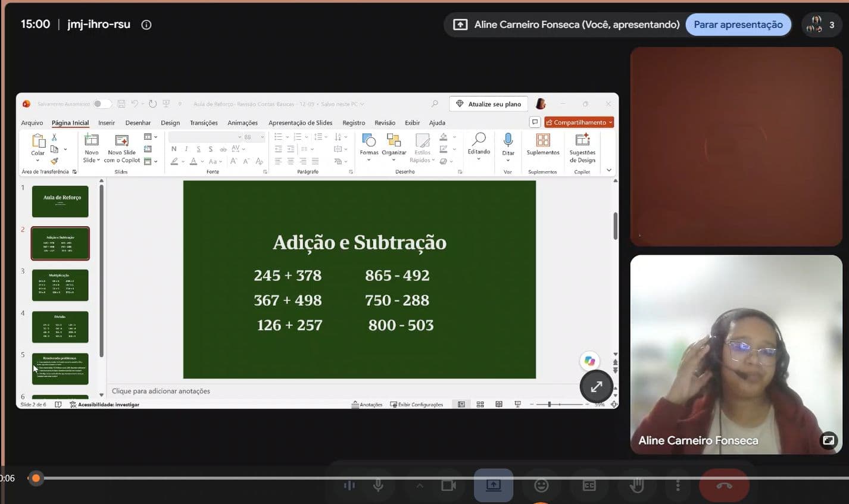Click the cut scissors icon in ribbon
849x504 pixels.
coord(54,137)
